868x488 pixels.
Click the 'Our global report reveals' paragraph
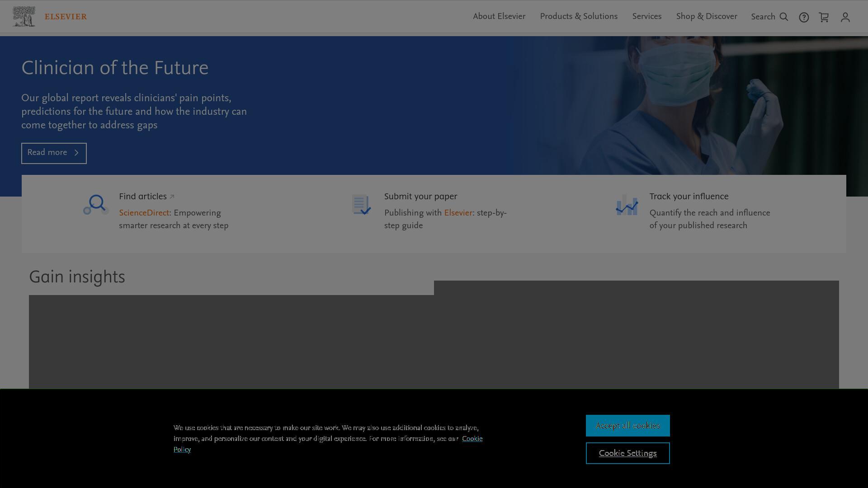point(134,112)
